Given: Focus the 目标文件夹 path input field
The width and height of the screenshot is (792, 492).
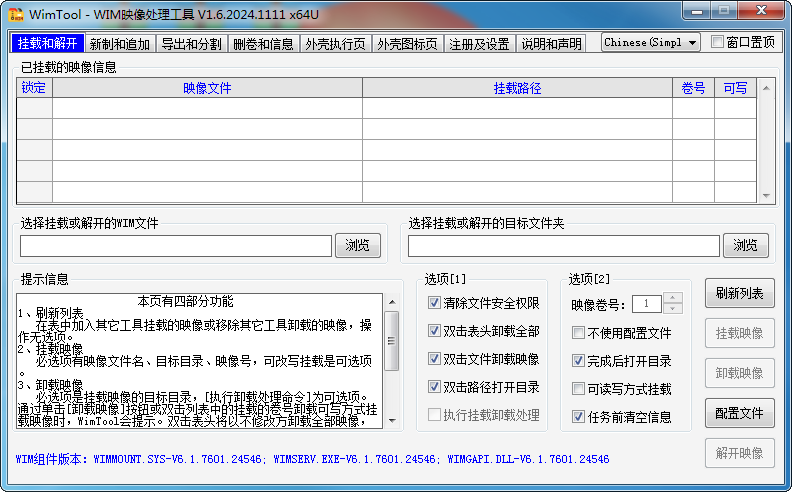Looking at the screenshot, I should 564,246.
